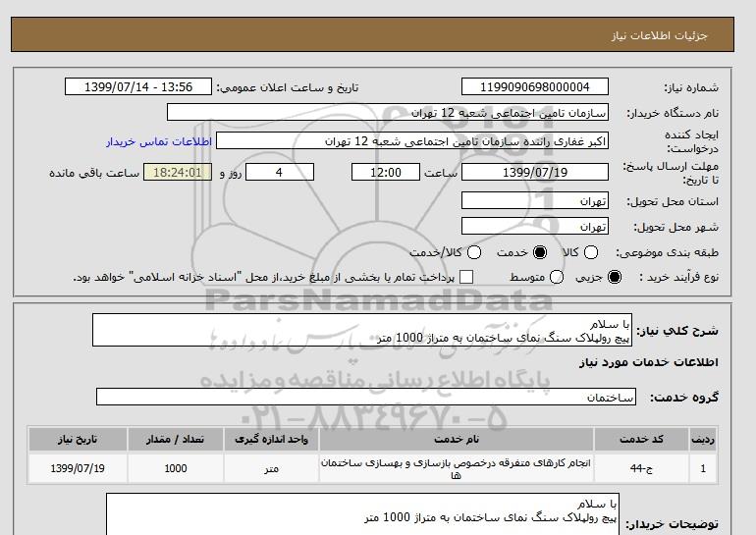Screen dimensions: 756x535
Task: Click the کد خدمت column header
Action: pos(641,439)
